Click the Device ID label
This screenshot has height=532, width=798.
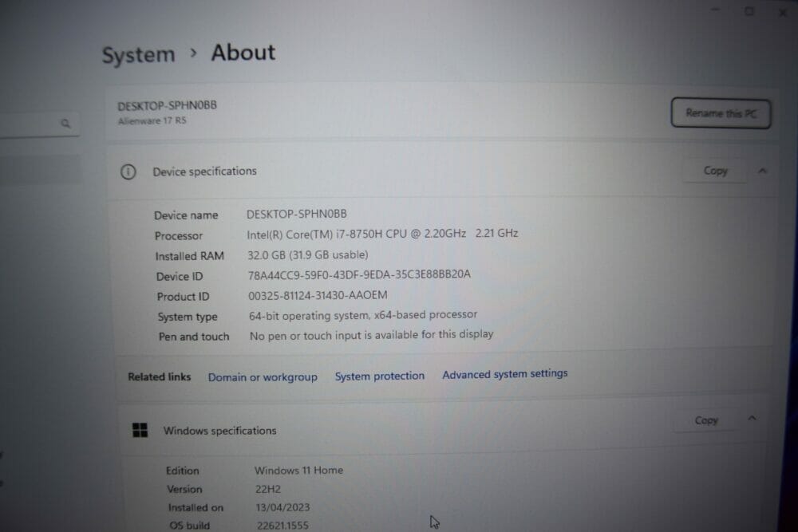pyautogui.click(x=179, y=277)
